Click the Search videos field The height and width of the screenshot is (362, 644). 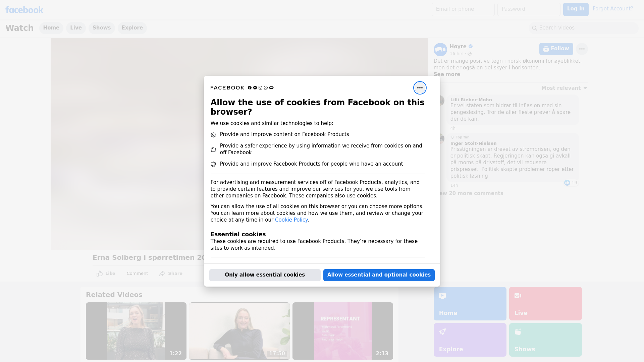(x=584, y=28)
